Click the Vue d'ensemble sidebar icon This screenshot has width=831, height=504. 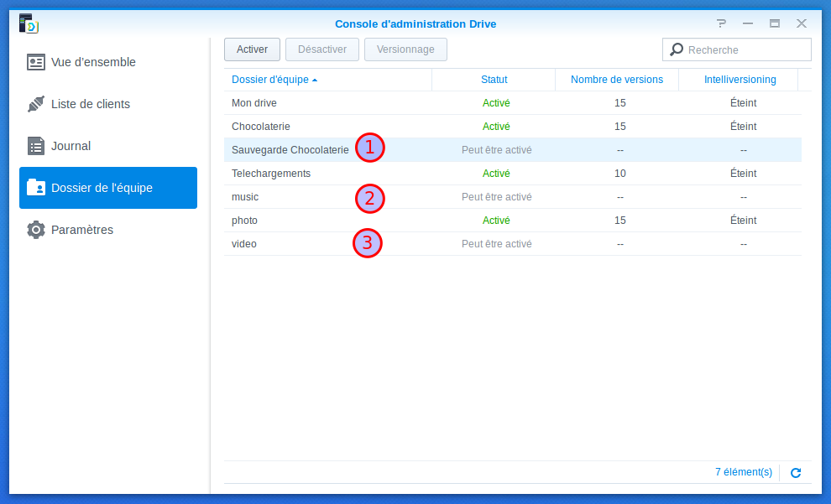click(36, 62)
